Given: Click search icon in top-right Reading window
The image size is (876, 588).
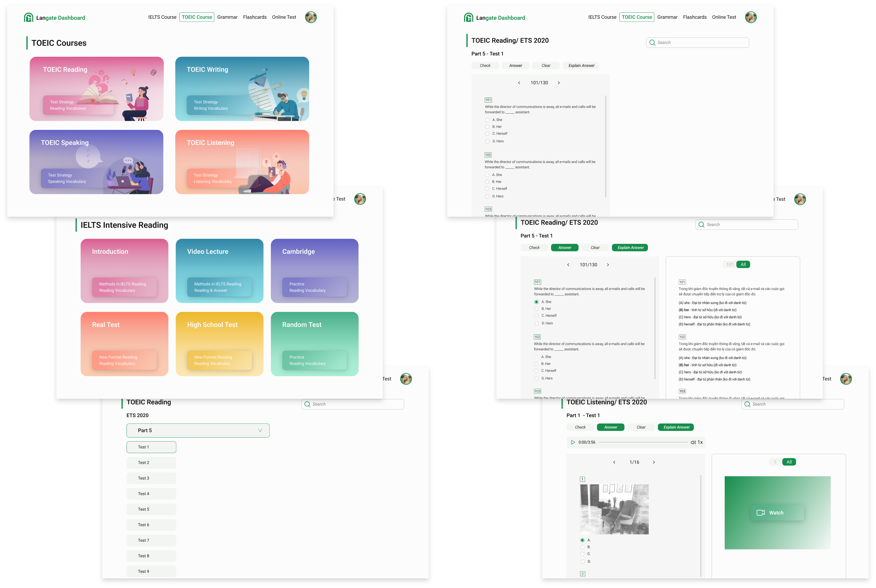Looking at the screenshot, I should [652, 43].
